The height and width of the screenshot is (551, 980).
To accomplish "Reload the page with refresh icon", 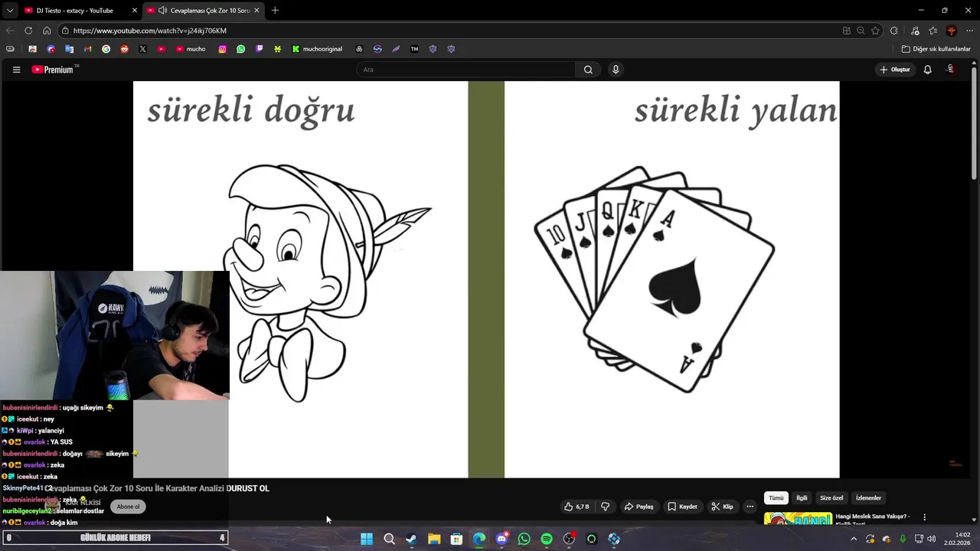I will [28, 31].
